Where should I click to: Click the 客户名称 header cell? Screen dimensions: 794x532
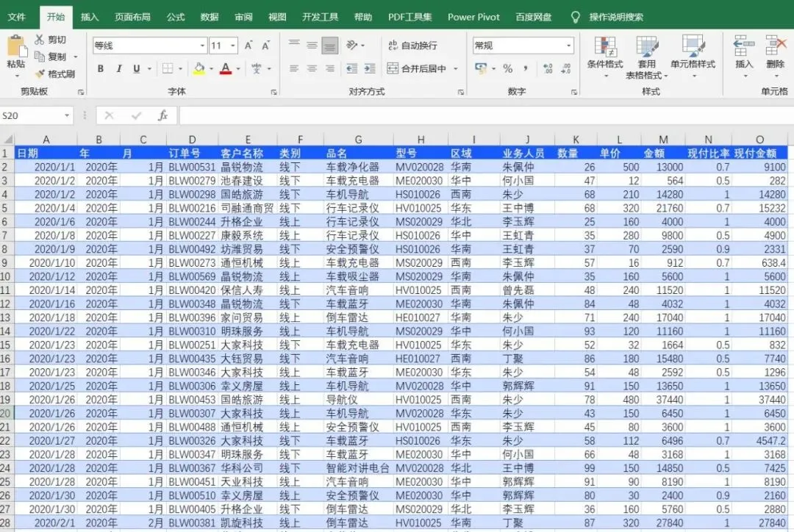coord(248,154)
